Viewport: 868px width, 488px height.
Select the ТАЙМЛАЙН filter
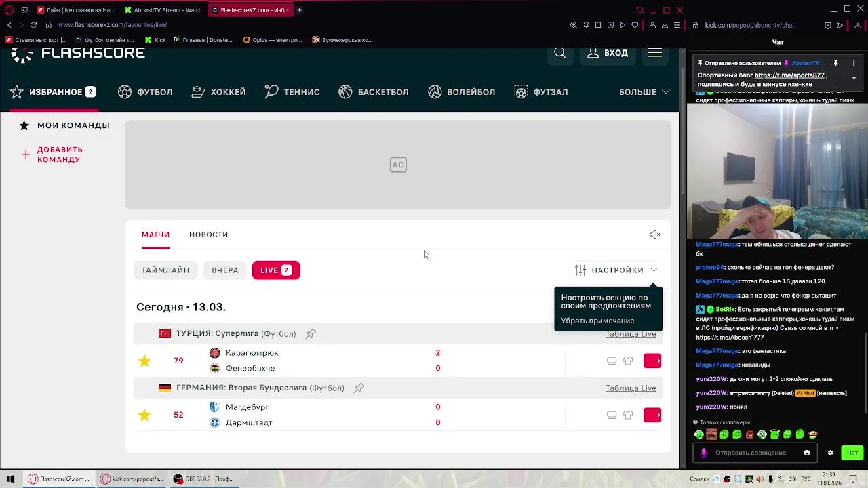click(165, 270)
